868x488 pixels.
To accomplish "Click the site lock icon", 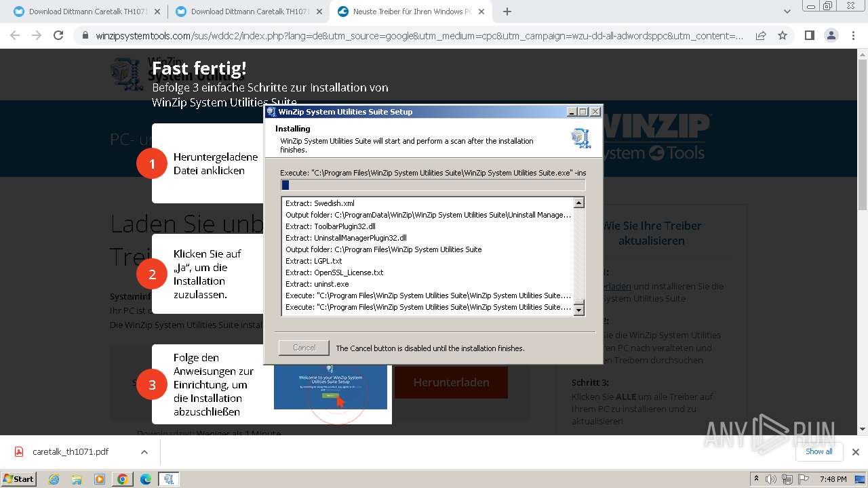I will [x=85, y=35].
